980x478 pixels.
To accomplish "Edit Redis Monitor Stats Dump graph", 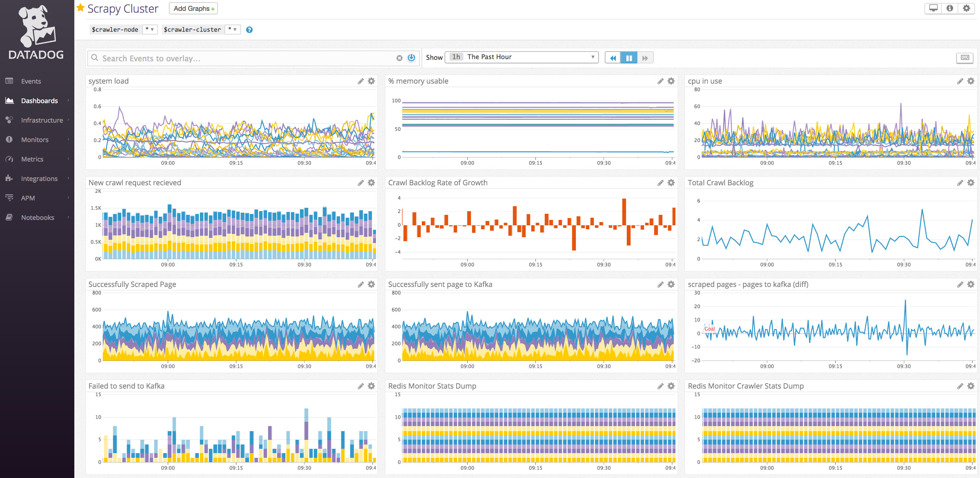I will coord(660,386).
